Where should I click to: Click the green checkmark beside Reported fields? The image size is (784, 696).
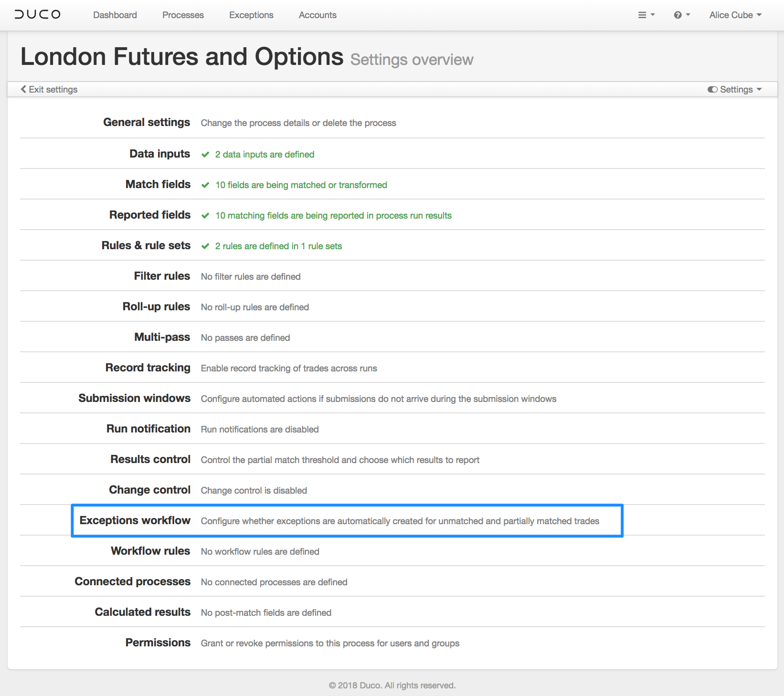(x=205, y=215)
